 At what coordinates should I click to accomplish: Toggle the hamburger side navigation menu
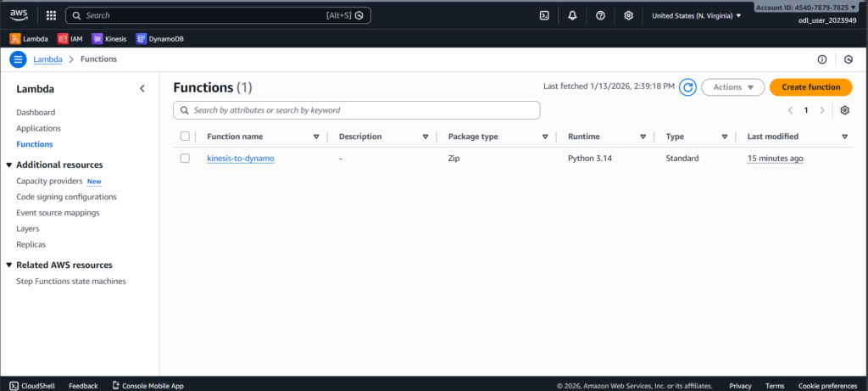[x=18, y=59]
